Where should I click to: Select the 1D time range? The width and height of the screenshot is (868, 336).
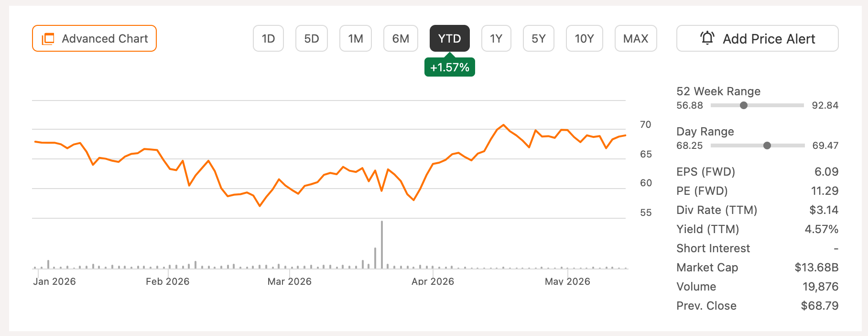point(268,38)
